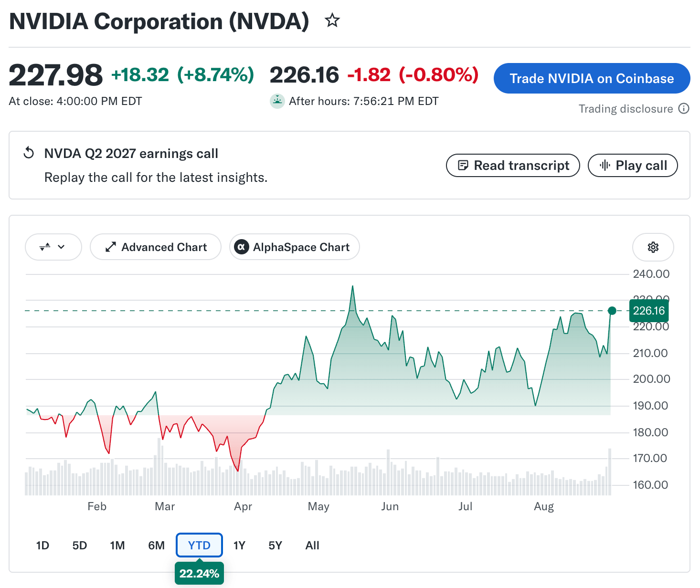Click Trade NVIDIA on Coinbase
The image size is (700, 588).
click(x=592, y=78)
